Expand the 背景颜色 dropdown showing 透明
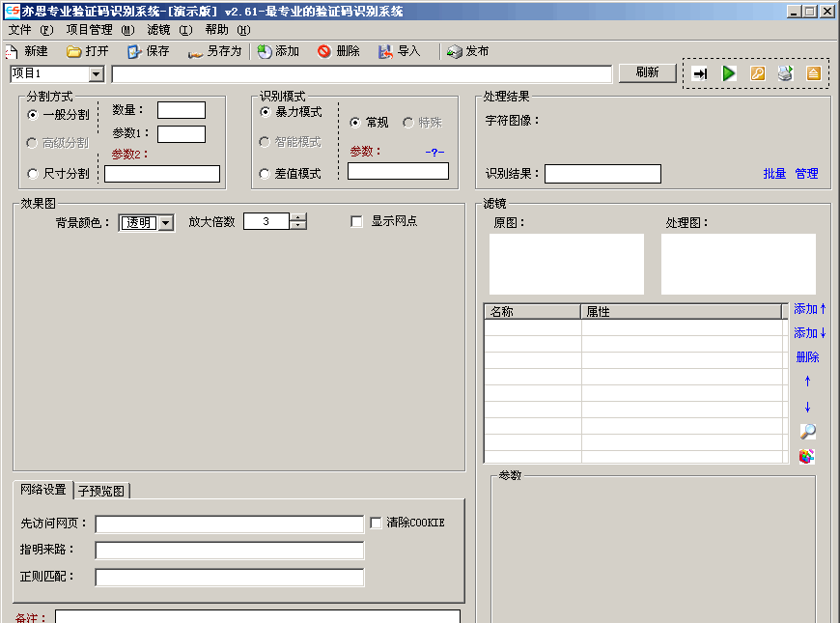 pos(165,223)
